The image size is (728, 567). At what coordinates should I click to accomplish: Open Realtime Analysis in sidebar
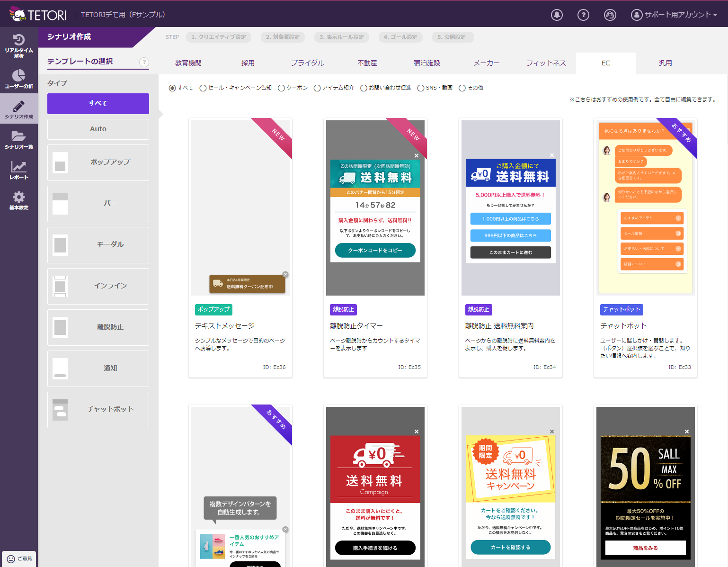18,46
